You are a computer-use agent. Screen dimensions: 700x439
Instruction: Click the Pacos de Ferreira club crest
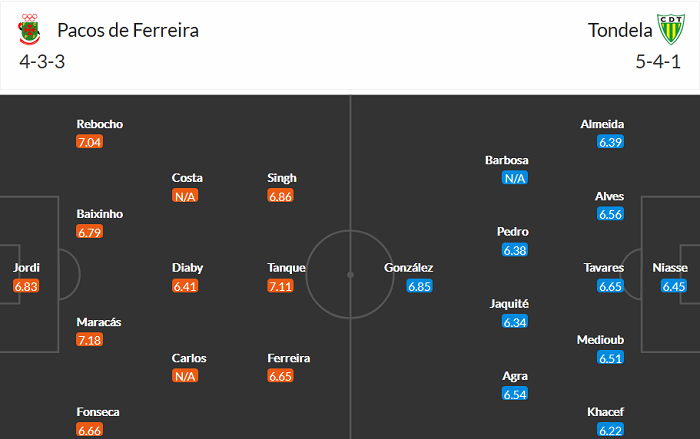point(29,30)
